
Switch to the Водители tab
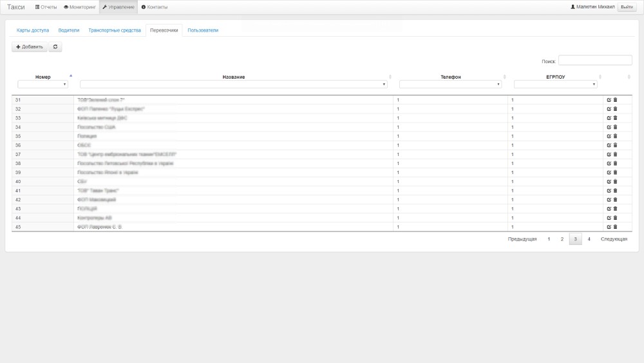point(68,30)
